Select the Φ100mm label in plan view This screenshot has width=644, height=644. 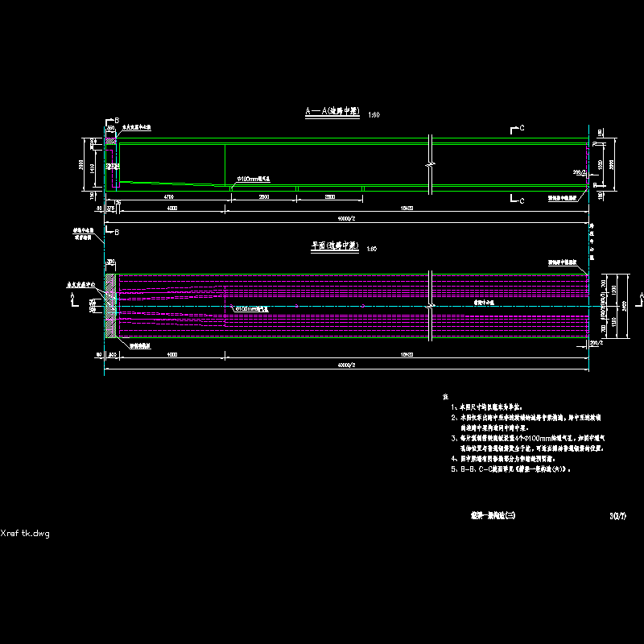click(x=251, y=309)
